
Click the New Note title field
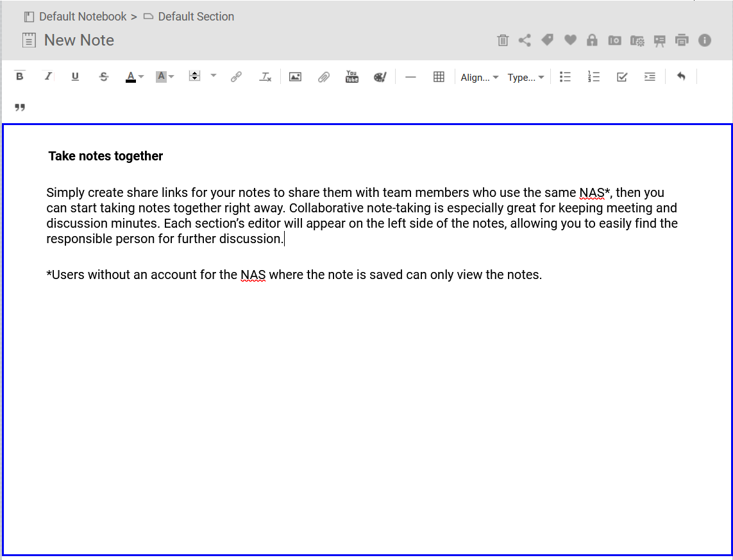(x=79, y=40)
